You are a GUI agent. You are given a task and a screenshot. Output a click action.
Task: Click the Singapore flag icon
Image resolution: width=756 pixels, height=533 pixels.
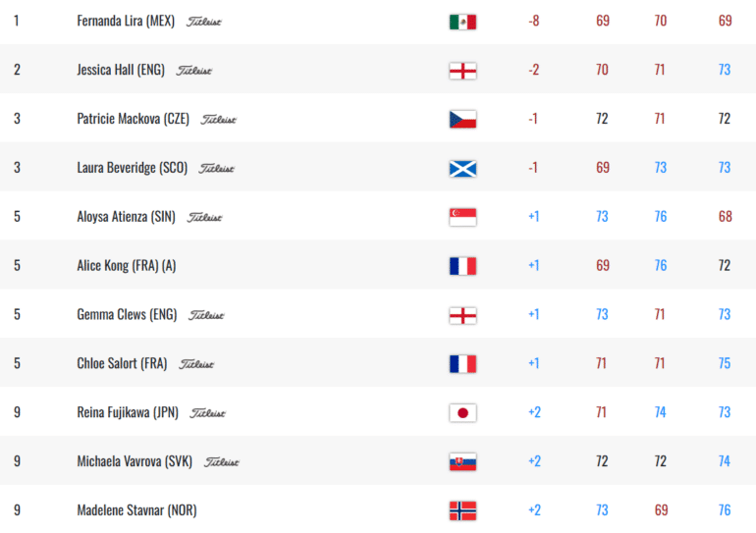click(462, 217)
